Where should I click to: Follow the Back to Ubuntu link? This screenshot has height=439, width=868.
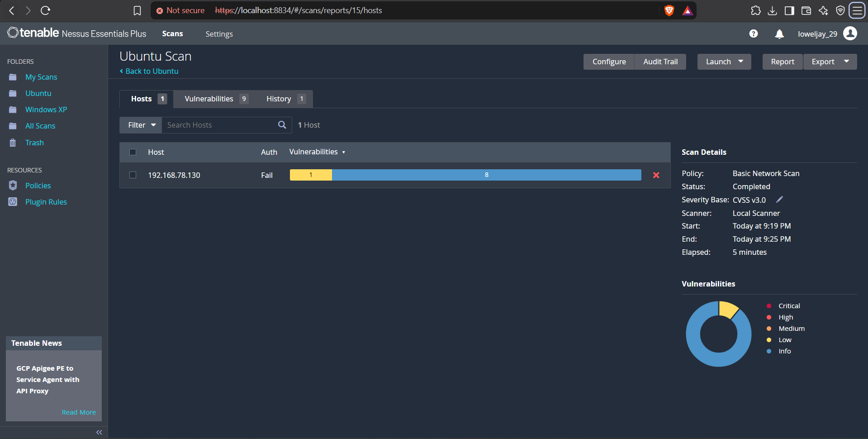point(149,71)
